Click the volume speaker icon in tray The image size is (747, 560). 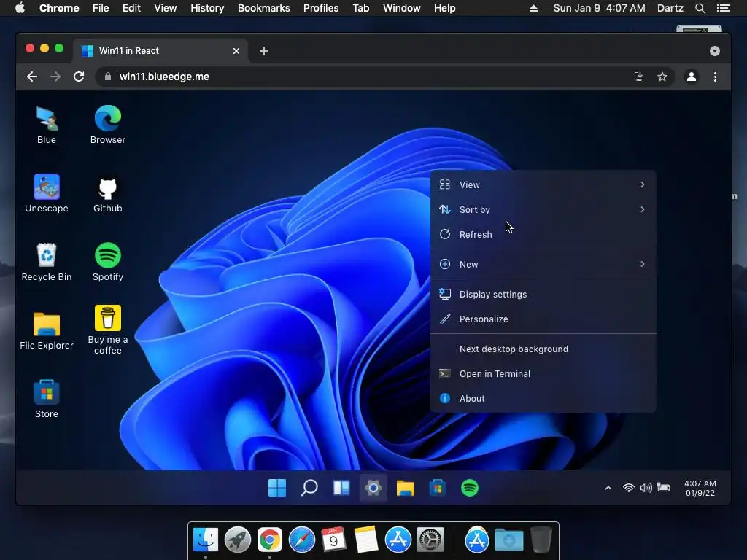pyautogui.click(x=646, y=488)
